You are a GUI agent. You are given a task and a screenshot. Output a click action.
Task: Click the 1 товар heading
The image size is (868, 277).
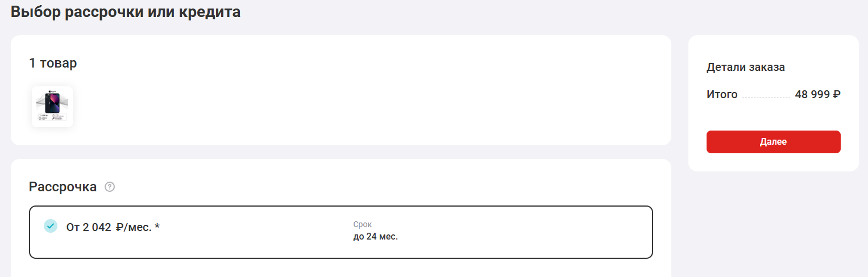coord(53,63)
